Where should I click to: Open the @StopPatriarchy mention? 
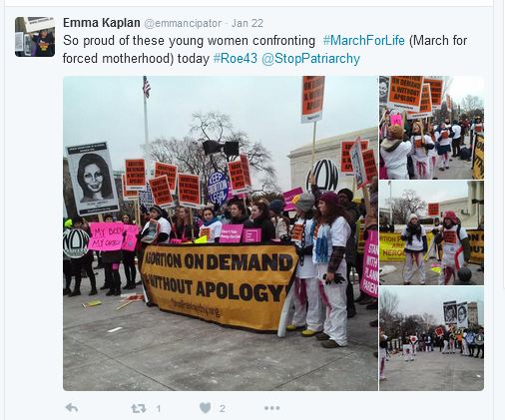[310, 59]
